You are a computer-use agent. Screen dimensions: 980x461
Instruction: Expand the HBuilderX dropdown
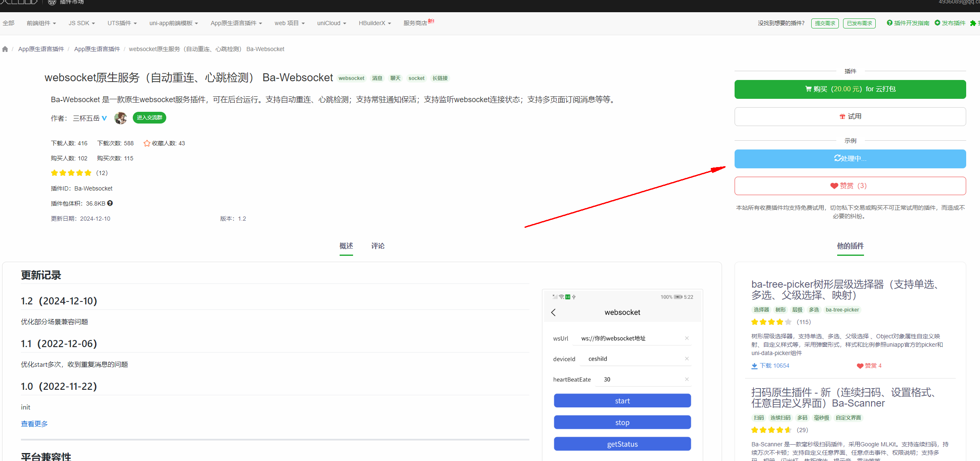374,23
